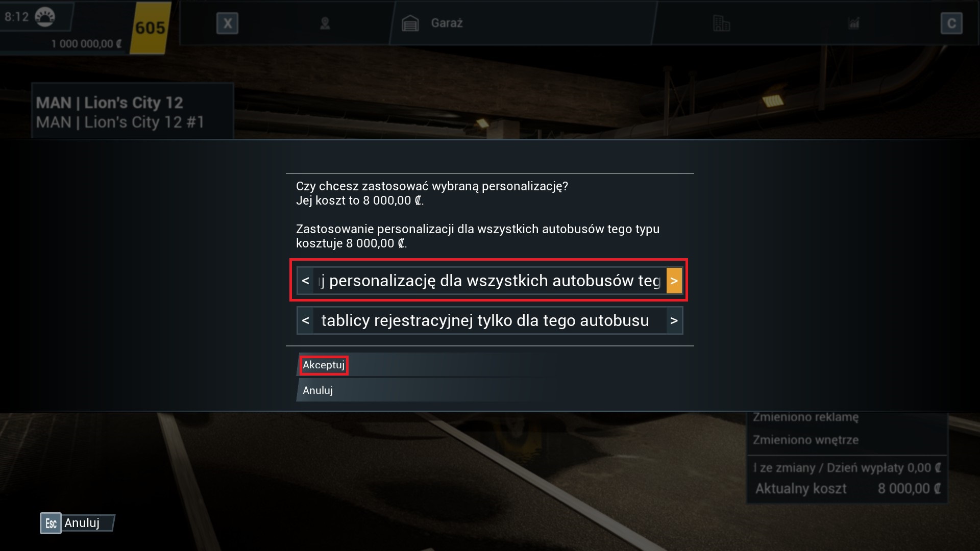Open the driver profile icon tab

325,23
